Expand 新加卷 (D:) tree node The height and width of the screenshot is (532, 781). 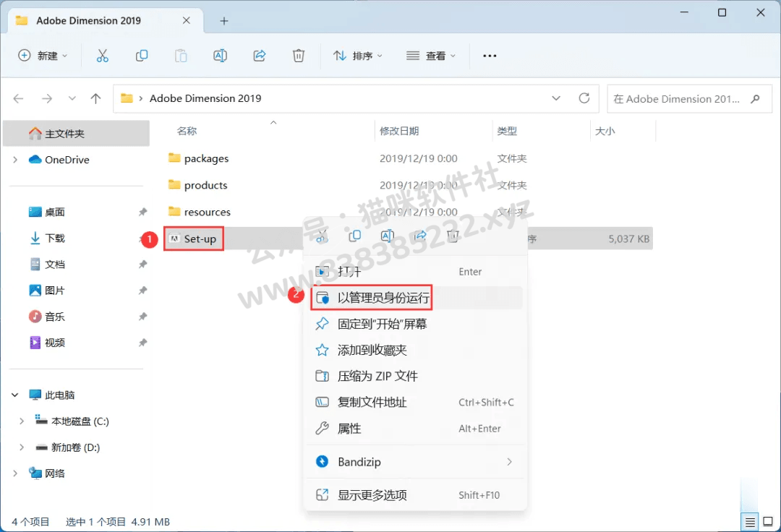22,447
